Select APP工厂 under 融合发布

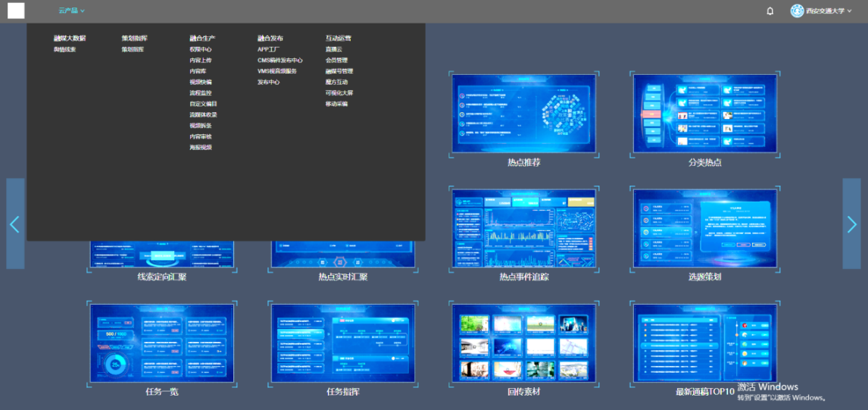268,49
